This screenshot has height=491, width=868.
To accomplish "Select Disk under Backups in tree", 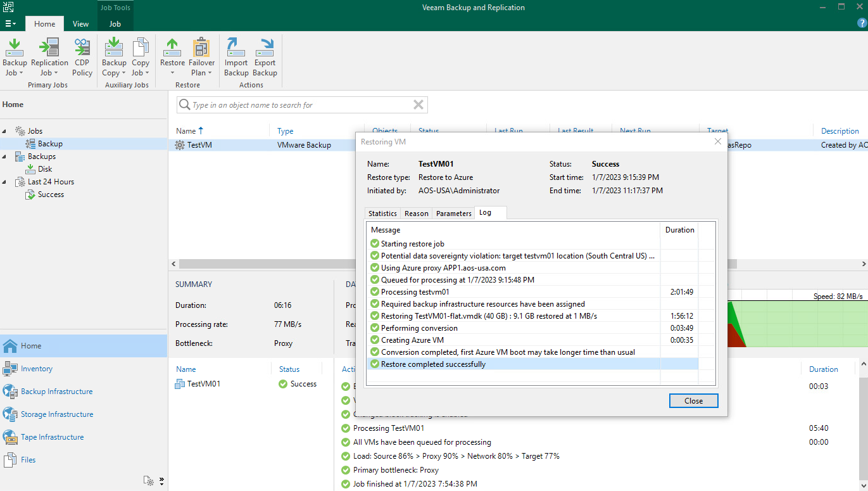I will [44, 169].
